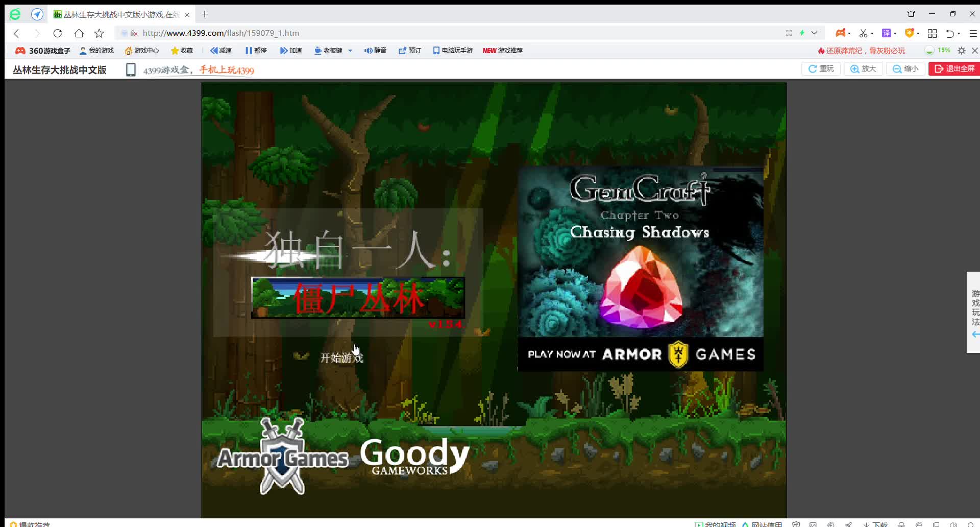Click the Armor Games logo

[282, 456]
